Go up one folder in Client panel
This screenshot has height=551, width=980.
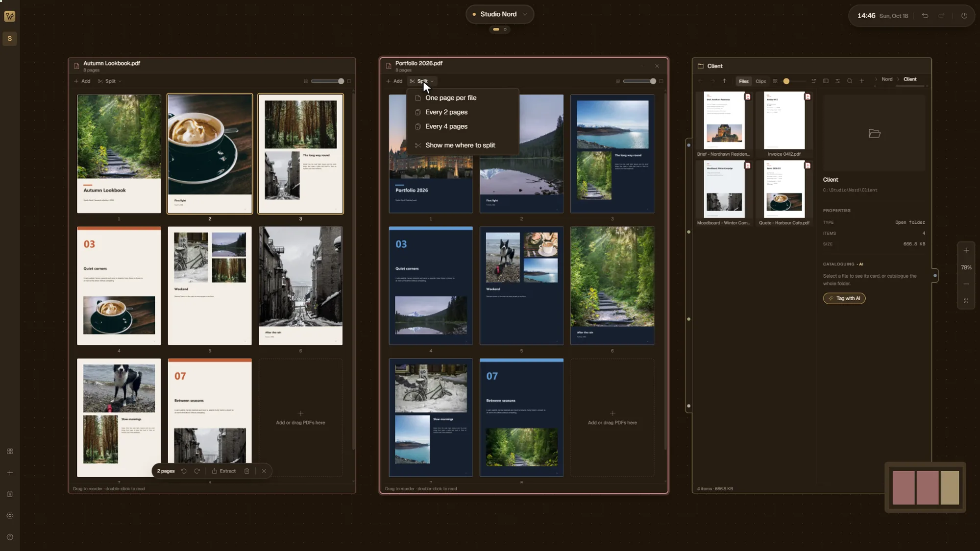[724, 81]
